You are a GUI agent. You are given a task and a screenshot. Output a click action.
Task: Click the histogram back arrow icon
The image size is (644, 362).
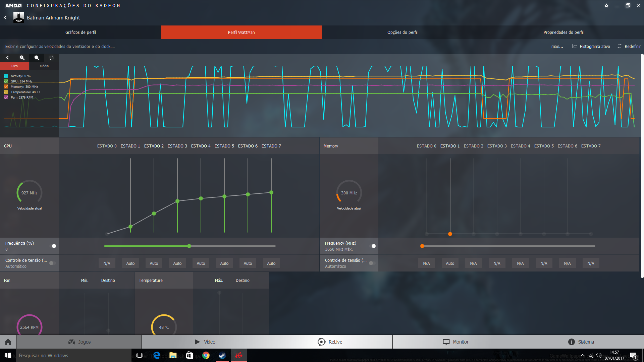(x=7, y=58)
